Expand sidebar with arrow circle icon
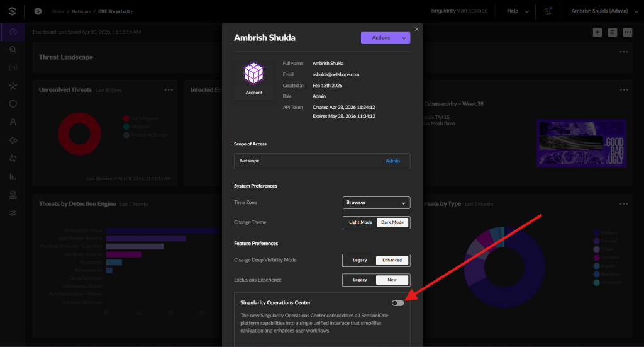This screenshot has width=644, height=347. point(38,11)
